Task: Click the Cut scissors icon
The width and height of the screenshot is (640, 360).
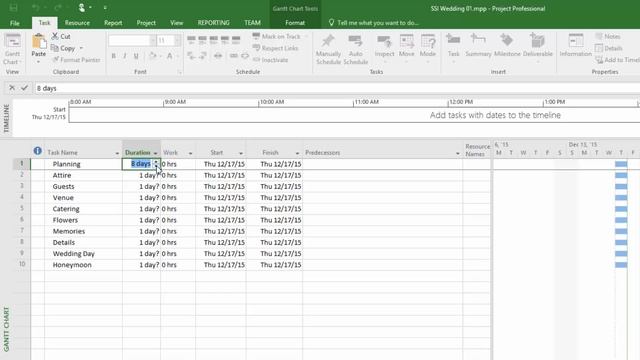Action: point(55,36)
